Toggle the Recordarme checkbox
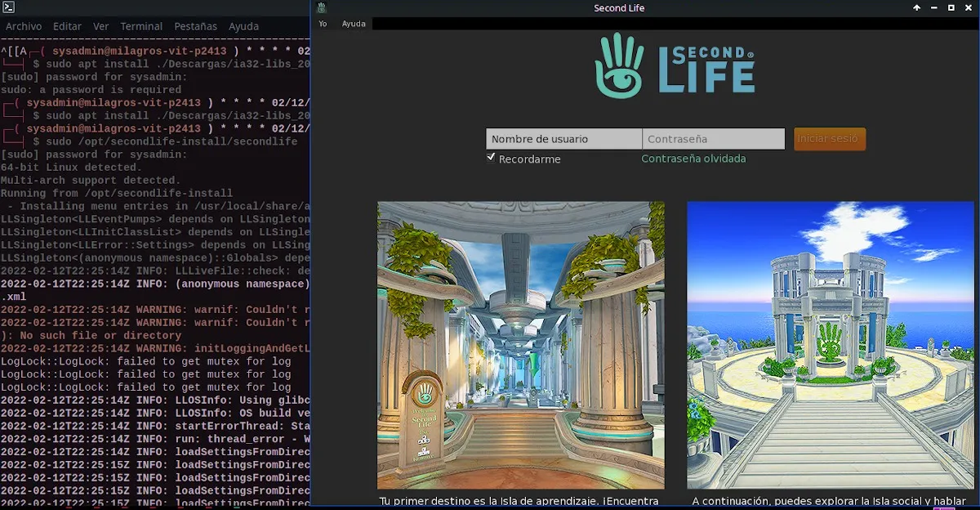980x510 pixels. coord(491,158)
